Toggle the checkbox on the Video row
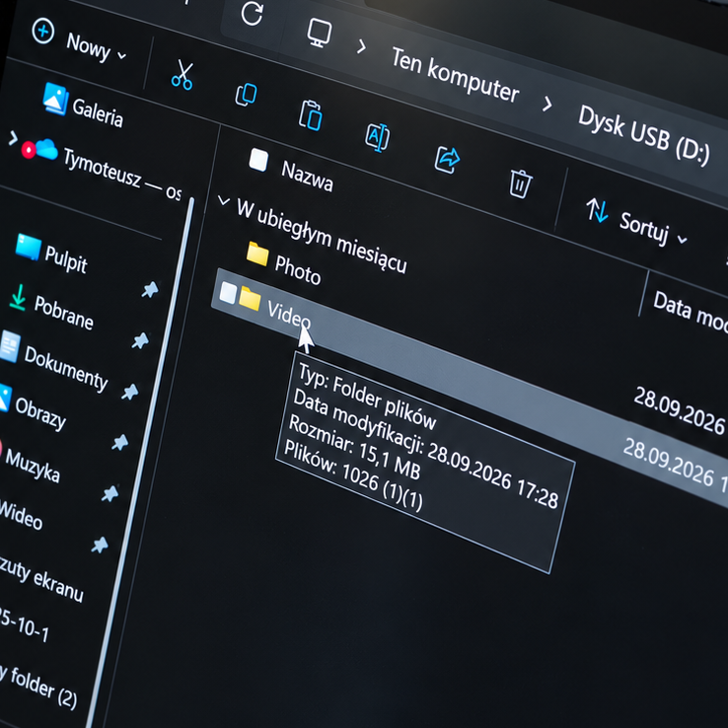 click(x=228, y=293)
